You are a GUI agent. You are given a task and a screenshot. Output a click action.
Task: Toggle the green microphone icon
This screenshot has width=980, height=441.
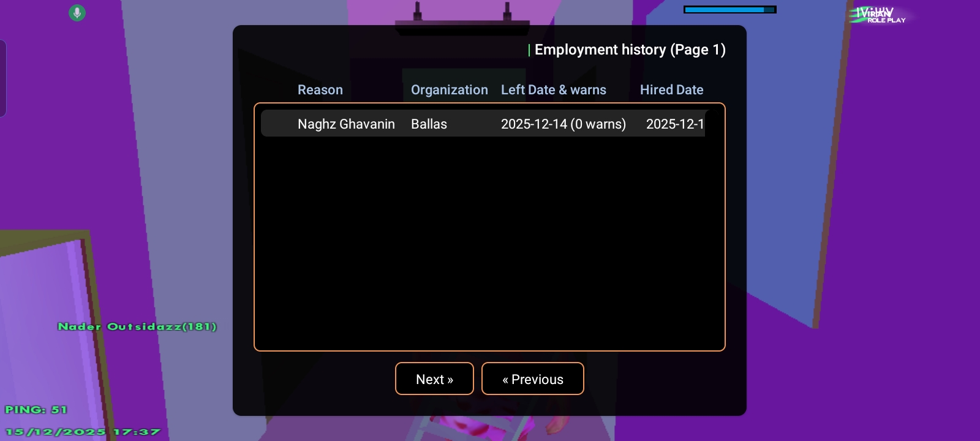tap(77, 13)
